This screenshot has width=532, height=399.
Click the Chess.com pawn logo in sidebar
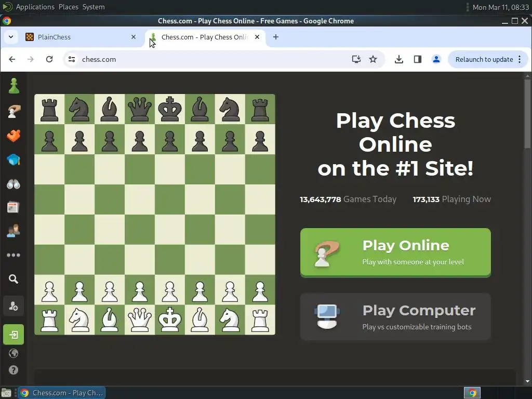(14, 86)
